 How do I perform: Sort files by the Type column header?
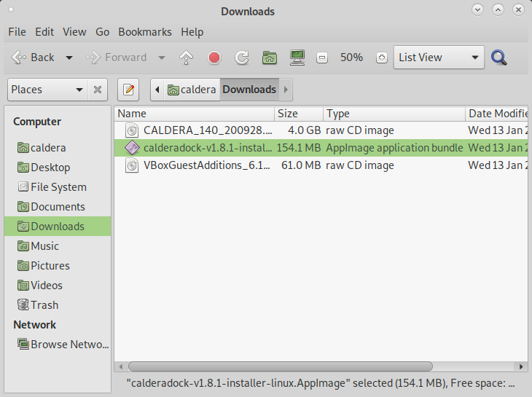pyautogui.click(x=394, y=114)
